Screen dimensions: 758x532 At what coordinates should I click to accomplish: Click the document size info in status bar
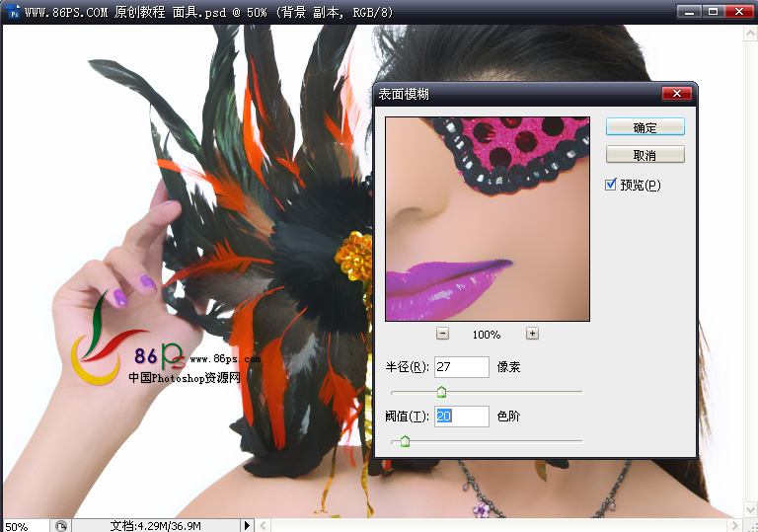tap(156, 525)
